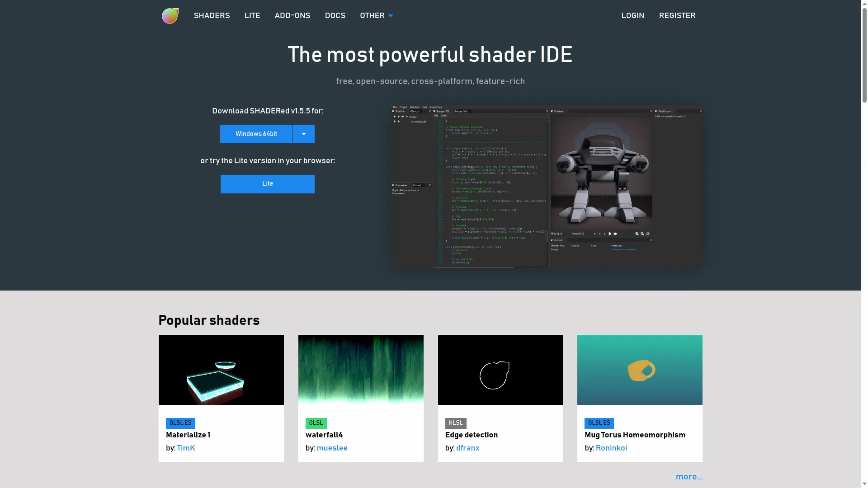
Task: Click the LOGIN link
Action: point(632,16)
